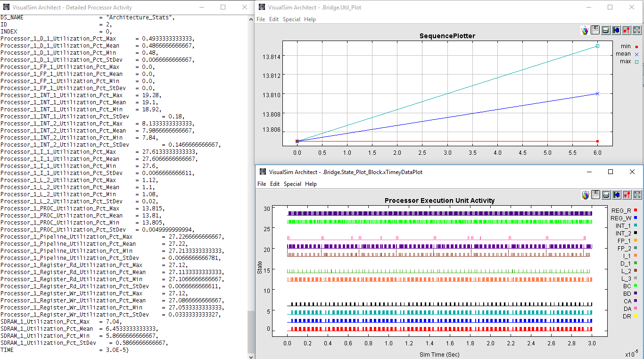Open red-dot format icon in State_Plot toolbar
This screenshot has width=644, height=359.
(627, 195)
